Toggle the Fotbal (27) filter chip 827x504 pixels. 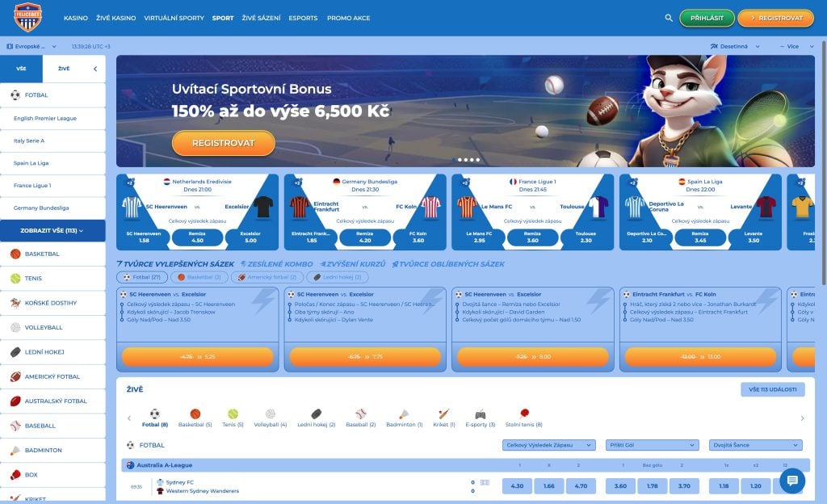142,277
